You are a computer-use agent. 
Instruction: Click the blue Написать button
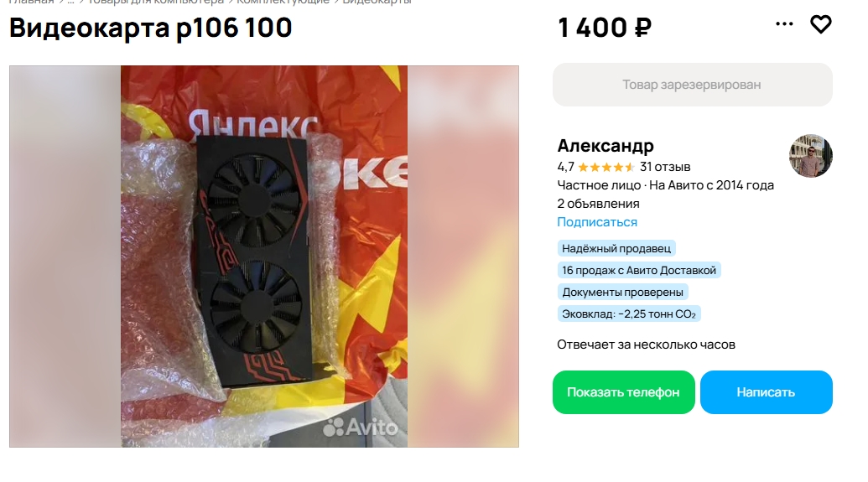(x=767, y=391)
